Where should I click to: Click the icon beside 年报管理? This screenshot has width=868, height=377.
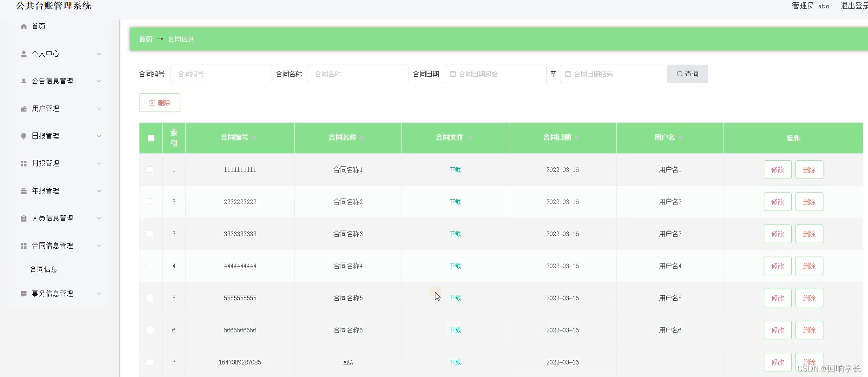point(24,191)
